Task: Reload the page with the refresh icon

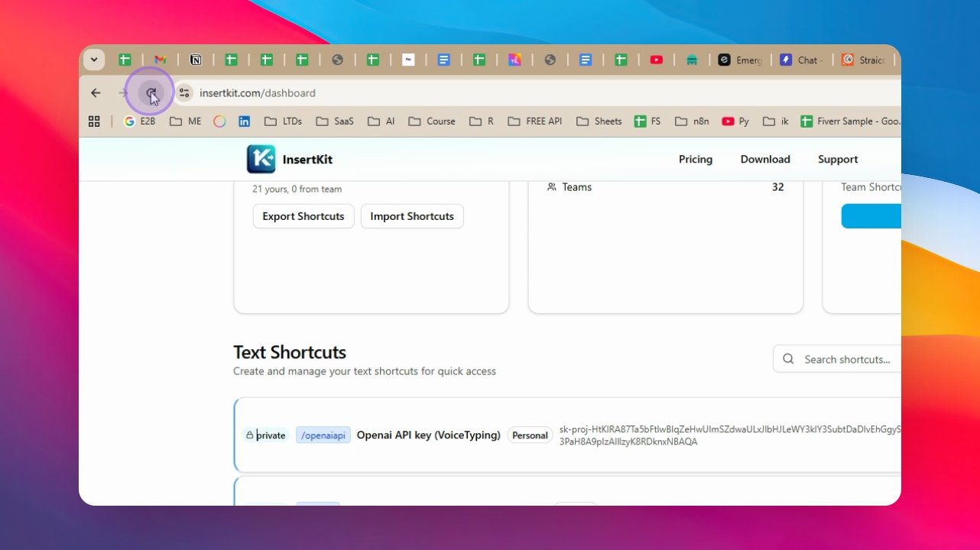Action: 151,93
